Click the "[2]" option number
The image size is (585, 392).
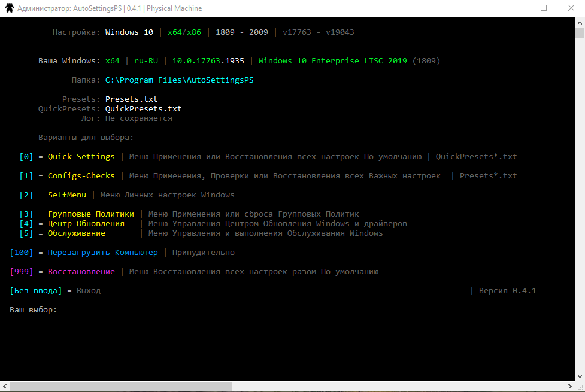point(26,195)
